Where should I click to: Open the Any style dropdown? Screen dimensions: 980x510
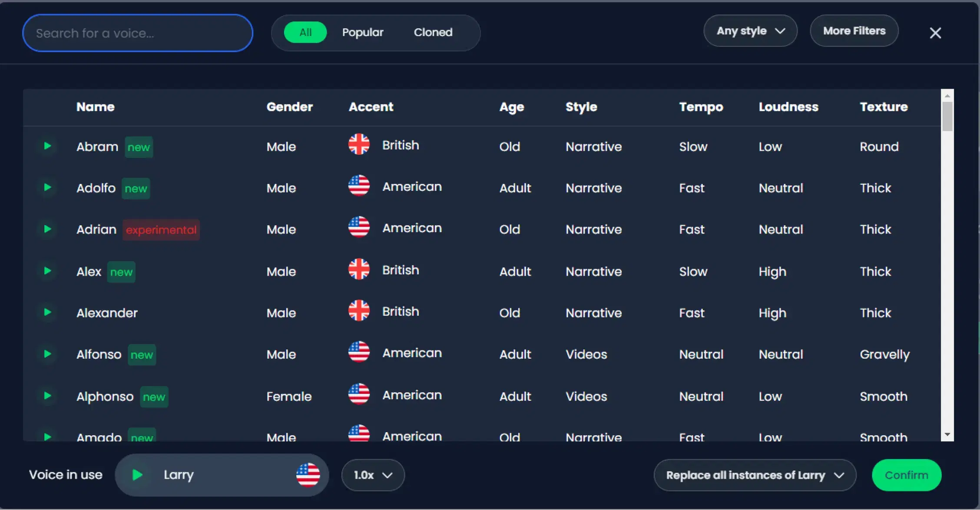pyautogui.click(x=750, y=31)
